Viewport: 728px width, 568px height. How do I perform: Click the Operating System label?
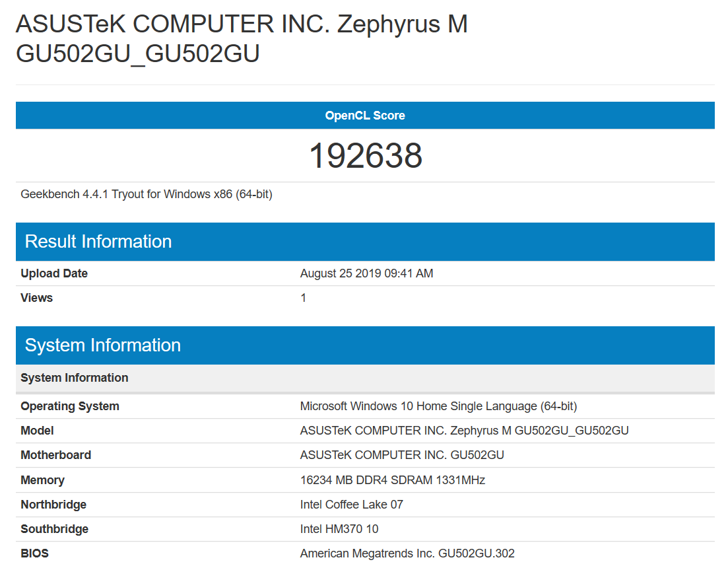pos(70,406)
